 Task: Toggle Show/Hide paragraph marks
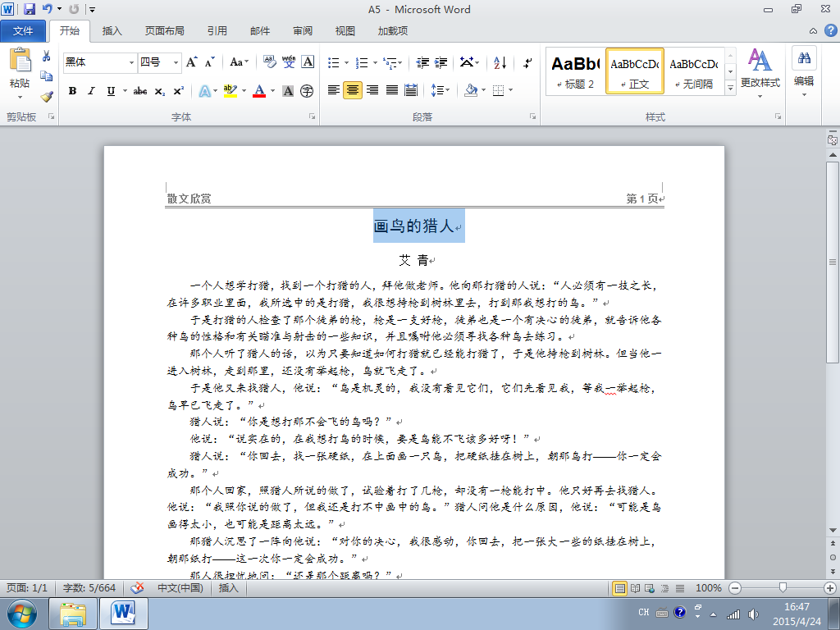(x=527, y=62)
